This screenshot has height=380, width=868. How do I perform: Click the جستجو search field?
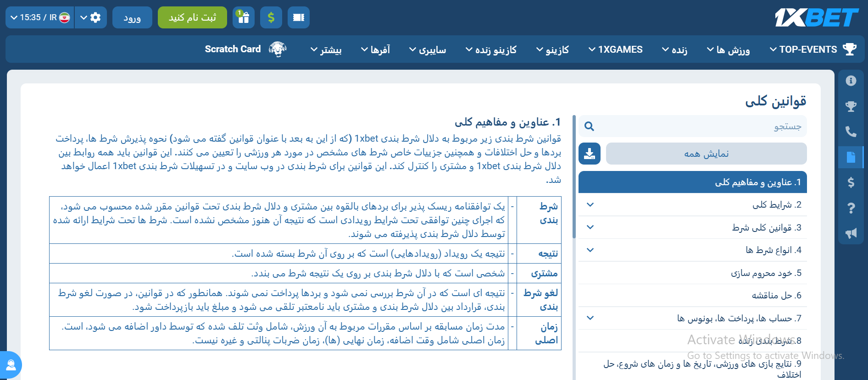pos(693,127)
